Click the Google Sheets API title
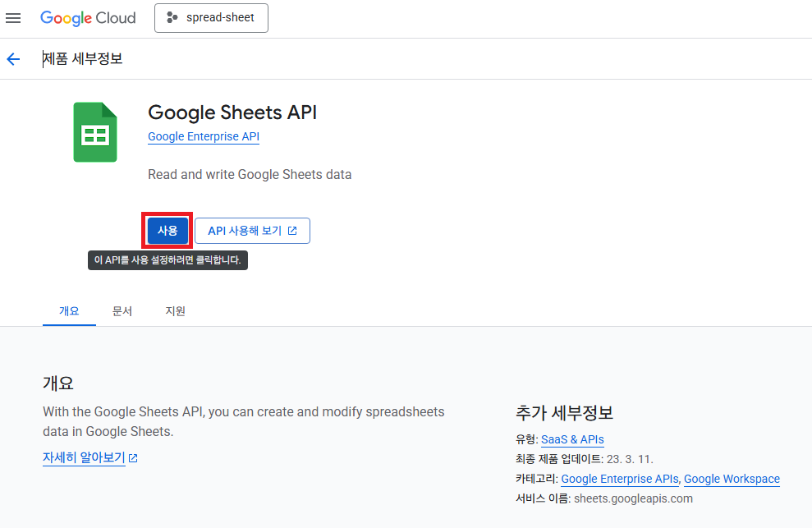This screenshot has height=528, width=812. tap(232, 112)
